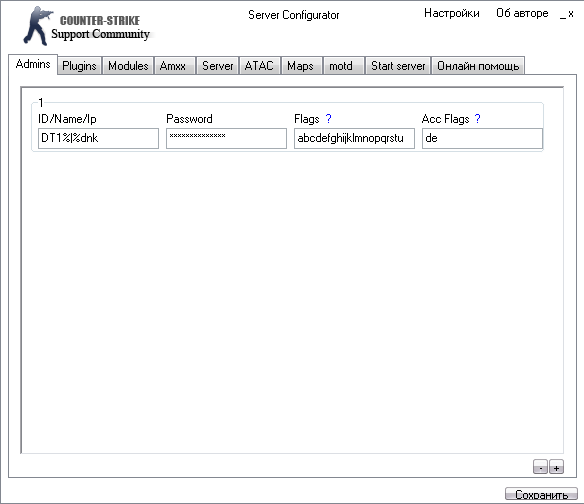Open the Start server tab
The width and height of the screenshot is (584, 504).
[x=398, y=66]
